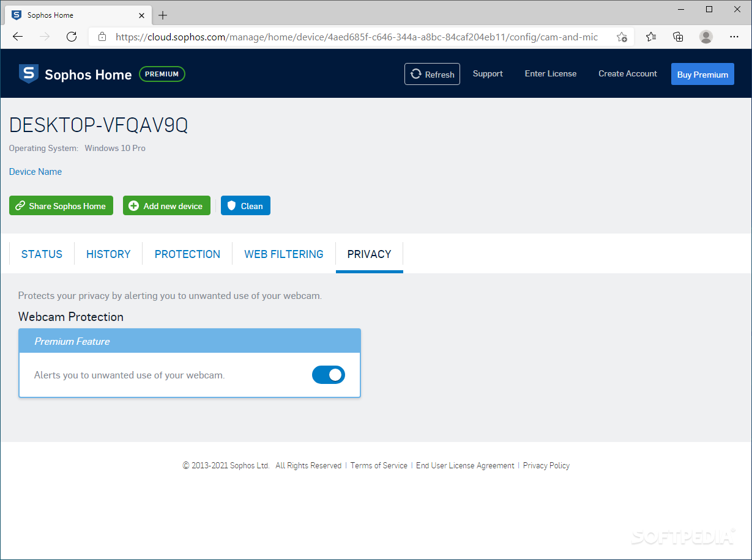Click the Sophos Home shield logo
The image size is (752, 560).
(x=29, y=74)
